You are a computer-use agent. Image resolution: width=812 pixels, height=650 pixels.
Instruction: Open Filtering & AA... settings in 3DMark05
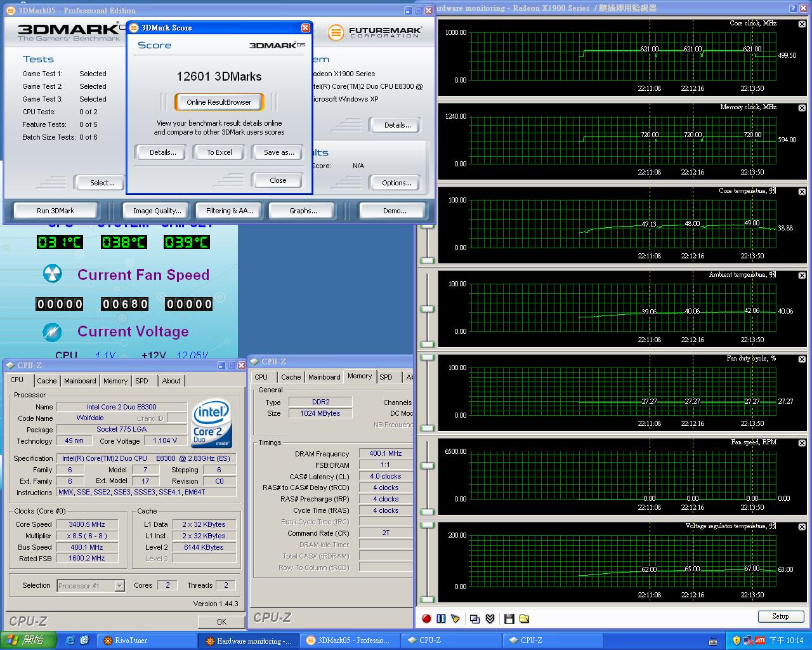[230, 211]
